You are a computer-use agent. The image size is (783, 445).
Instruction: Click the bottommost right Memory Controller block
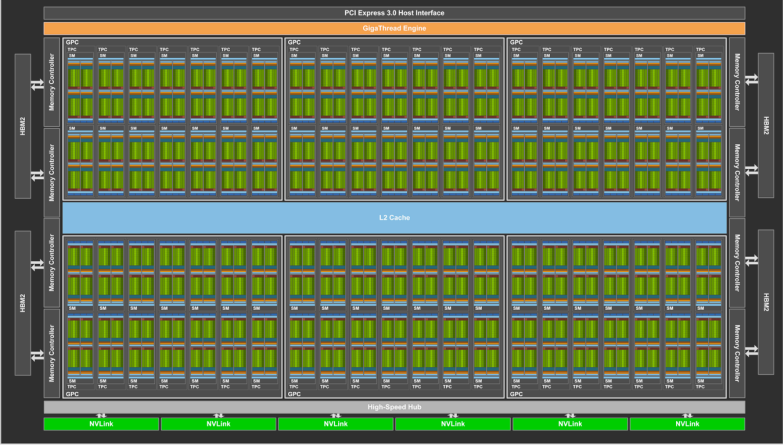tap(736, 352)
